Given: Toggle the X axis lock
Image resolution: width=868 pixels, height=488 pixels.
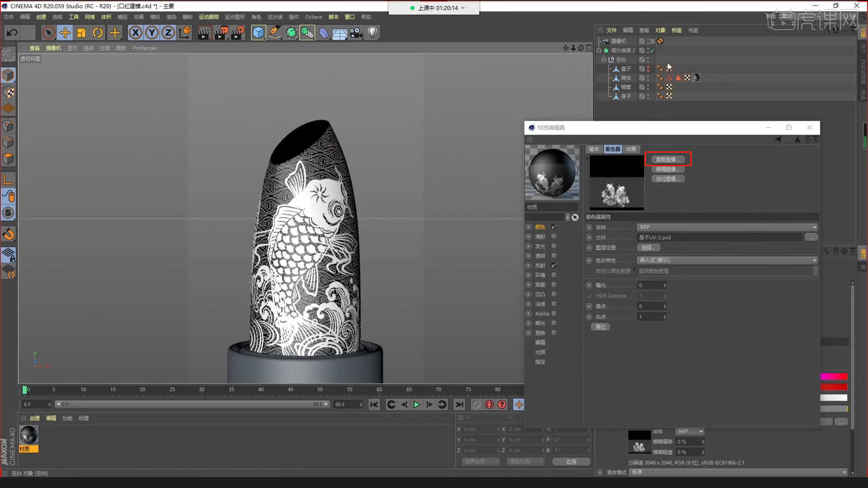Looking at the screenshot, I should pos(136,33).
